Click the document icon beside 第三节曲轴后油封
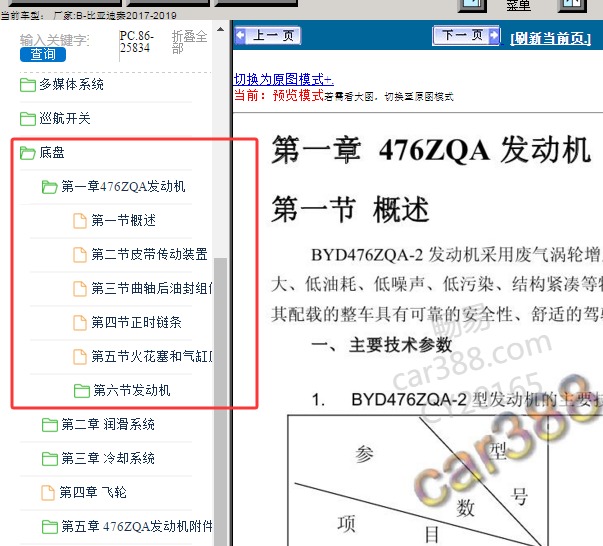Image resolution: width=603 pixels, height=546 pixels. (x=80, y=289)
